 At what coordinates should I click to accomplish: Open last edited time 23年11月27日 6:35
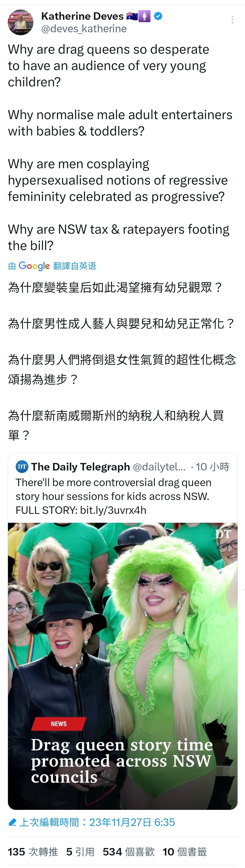[x=97, y=823]
